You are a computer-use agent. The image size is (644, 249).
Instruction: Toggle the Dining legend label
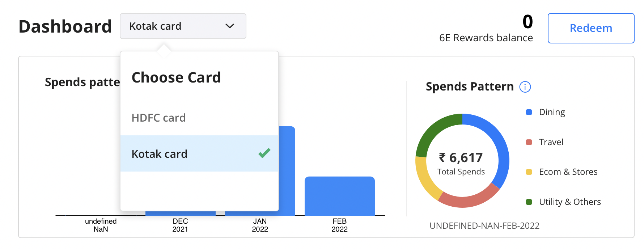pos(552,112)
